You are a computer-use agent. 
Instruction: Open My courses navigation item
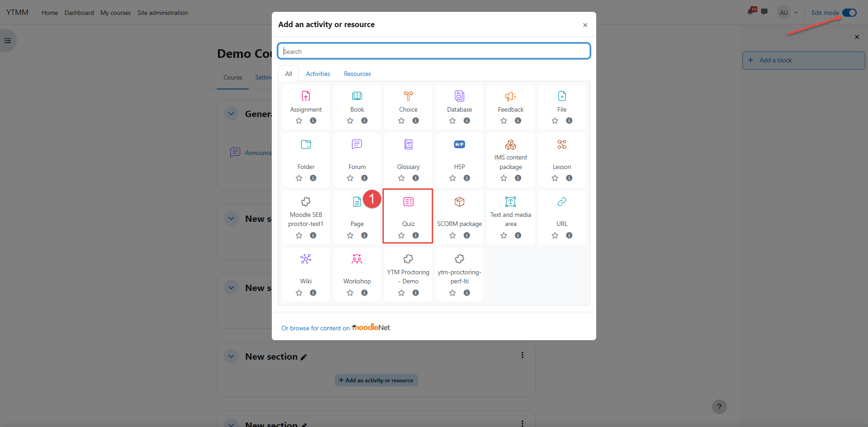(115, 13)
